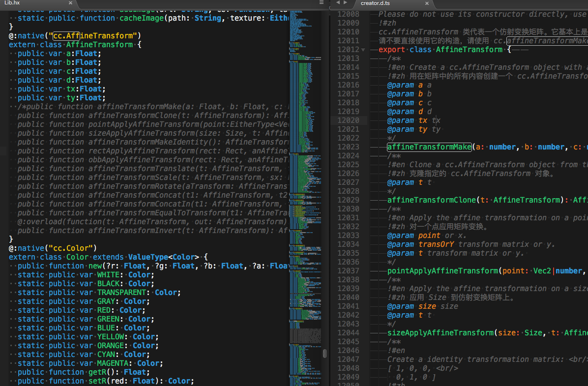Click the 'public var a:Float' line
Image resolution: width=588 pixels, height=386 pixels.
pos(59,54)
